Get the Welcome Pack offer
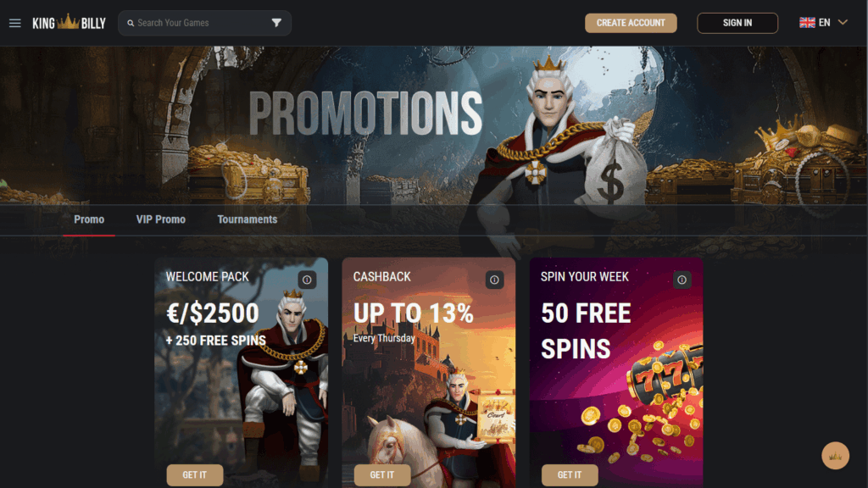This screenshot has height=488, width=868. (195, 474)
